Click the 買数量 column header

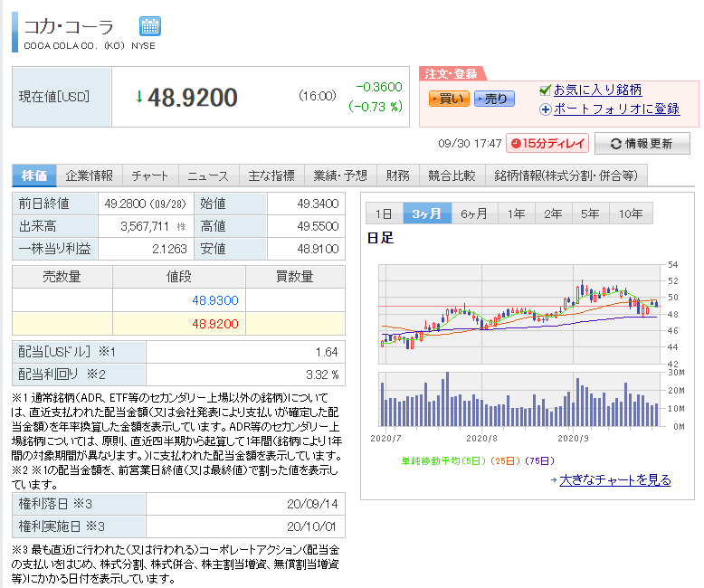tap(295, 277)
